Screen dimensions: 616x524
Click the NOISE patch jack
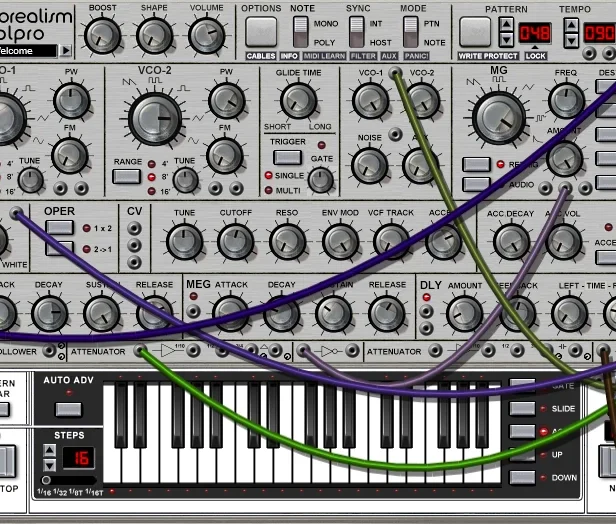pos(395,134)
